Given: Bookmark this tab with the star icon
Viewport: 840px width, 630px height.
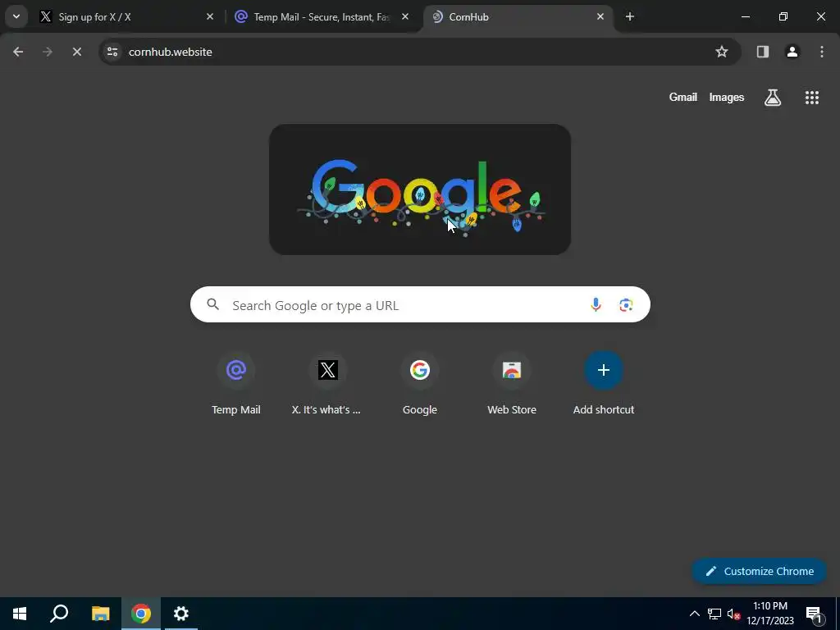Looking at the screenshot, I should 722,52.
